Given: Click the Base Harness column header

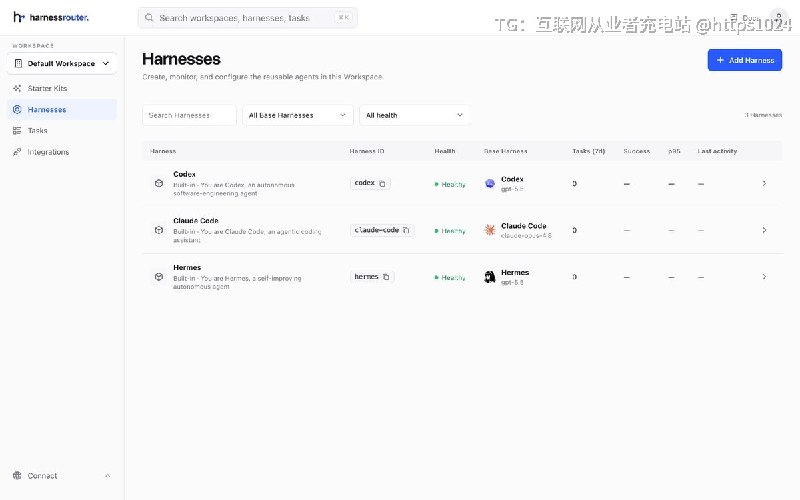Looking at the screenshot, I should coord(506,151).
